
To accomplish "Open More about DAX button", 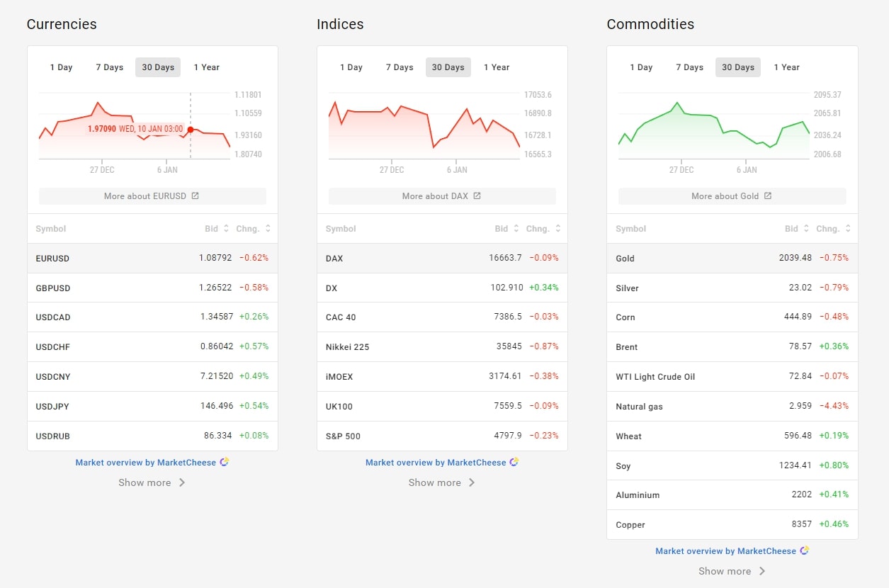I will pos(442,196).
